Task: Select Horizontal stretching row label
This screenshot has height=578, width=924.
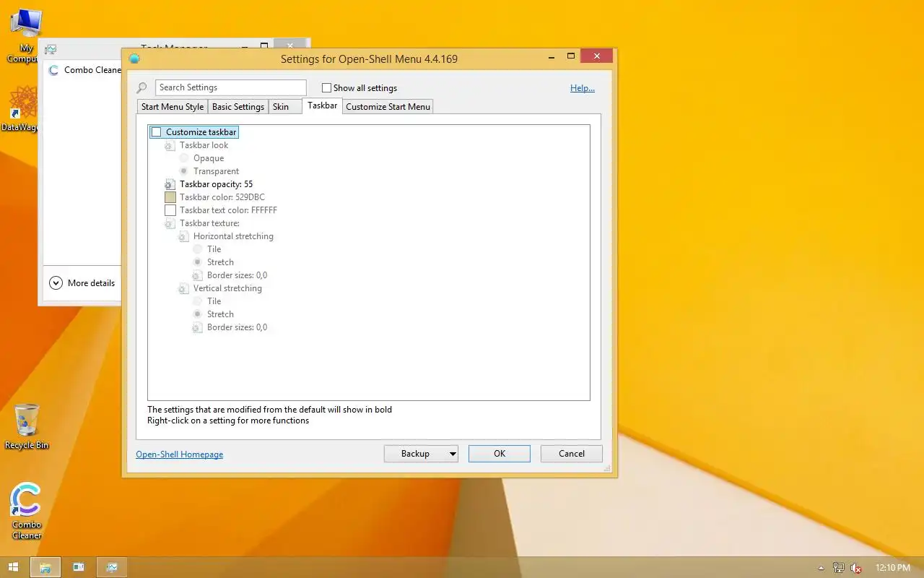Action: click(233, 236)
